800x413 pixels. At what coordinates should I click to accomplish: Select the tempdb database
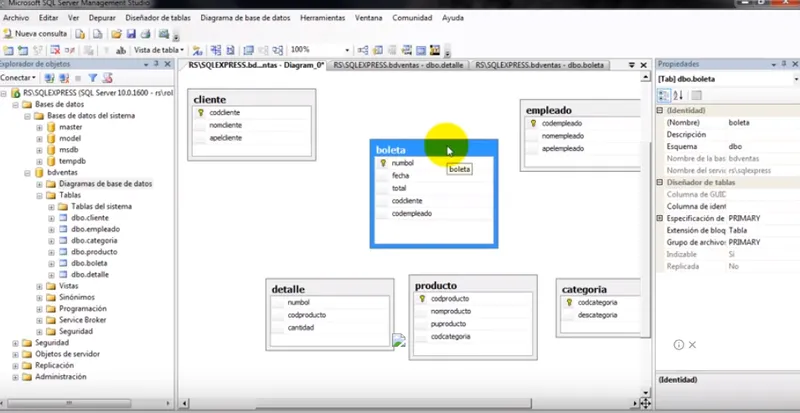71,161
